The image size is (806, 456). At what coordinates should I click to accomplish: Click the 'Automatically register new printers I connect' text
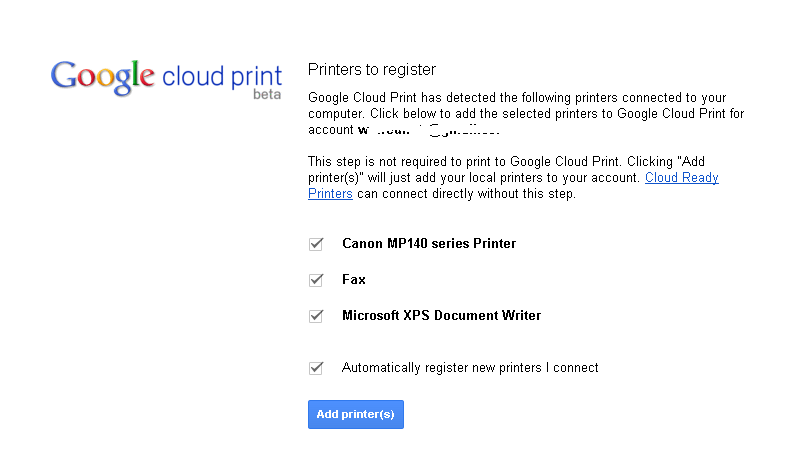[470, 368]
